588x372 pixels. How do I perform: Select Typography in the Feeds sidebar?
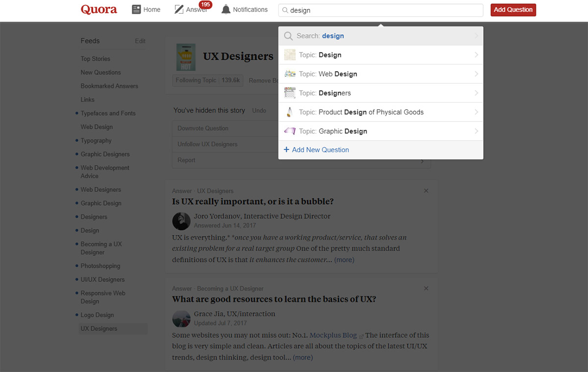coord(96,140)
